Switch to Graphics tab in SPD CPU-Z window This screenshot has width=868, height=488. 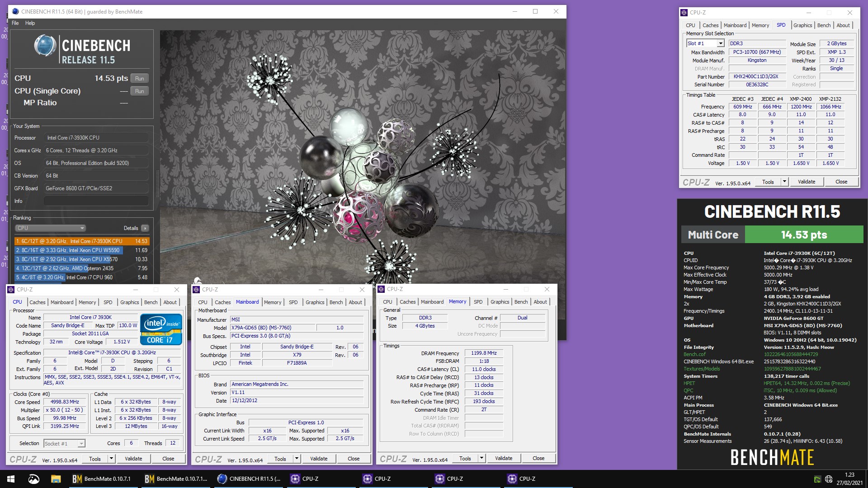802,25
